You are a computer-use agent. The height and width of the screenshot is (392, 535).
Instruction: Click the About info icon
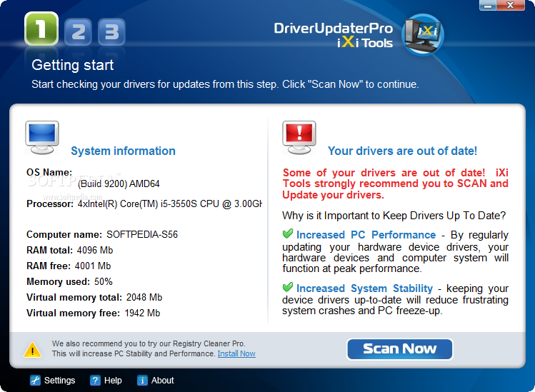click(x=142, y=380)
